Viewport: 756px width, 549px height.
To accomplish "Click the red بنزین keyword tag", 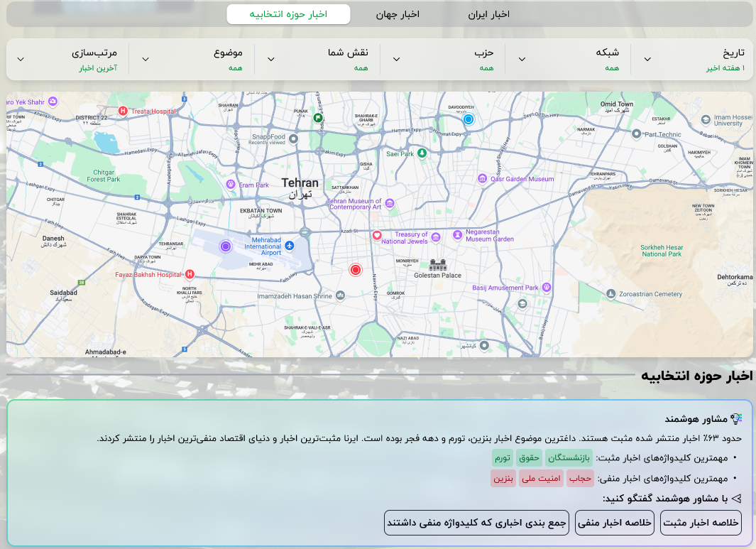I will [x=503, y=479].
